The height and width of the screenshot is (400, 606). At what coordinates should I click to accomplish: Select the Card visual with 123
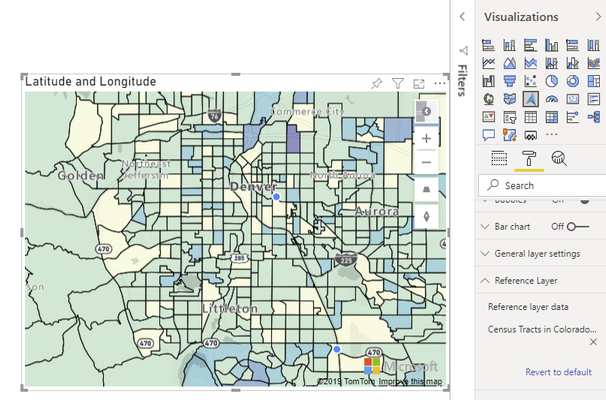click(x=572, y=99)
